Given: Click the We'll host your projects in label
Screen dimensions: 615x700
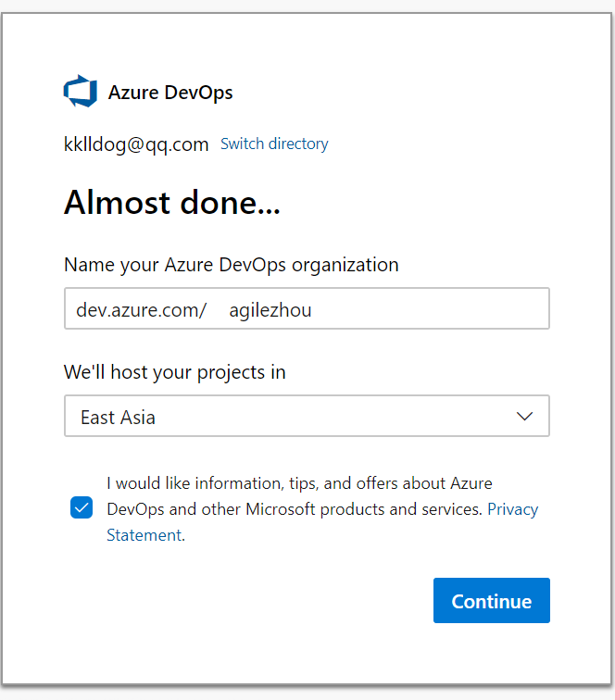Looking at the screenshot, I should [175, 372].
